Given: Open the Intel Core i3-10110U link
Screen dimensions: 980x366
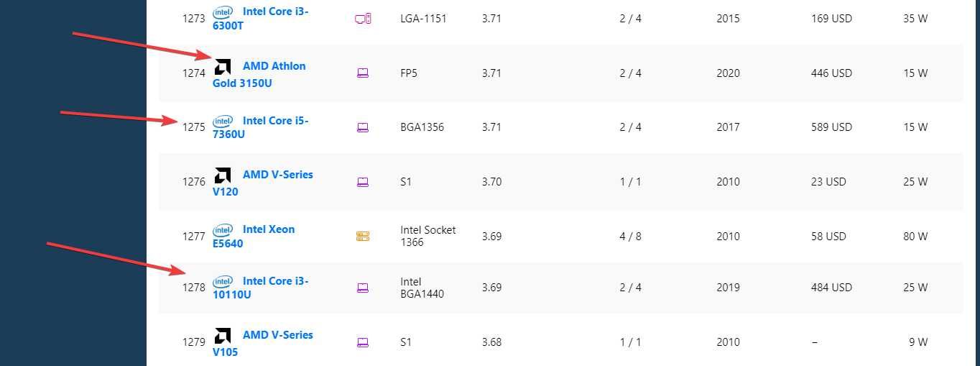Looking at the screenshot, I should click(x=261, y=288).
